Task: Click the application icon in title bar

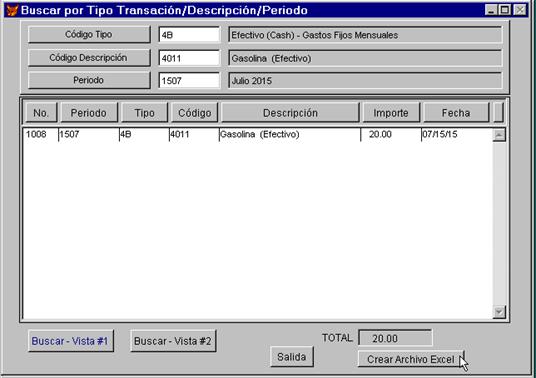Action: pyautogui.click(x=12, y=10)
